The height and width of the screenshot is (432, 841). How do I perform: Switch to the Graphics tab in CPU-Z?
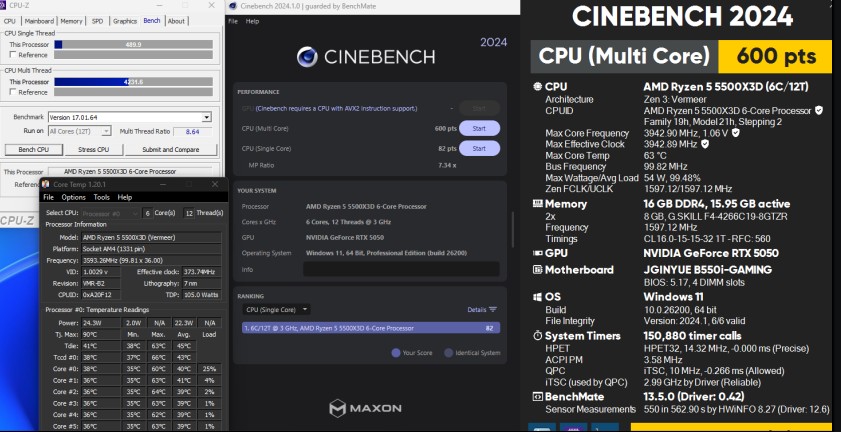[x=125, y=21]
